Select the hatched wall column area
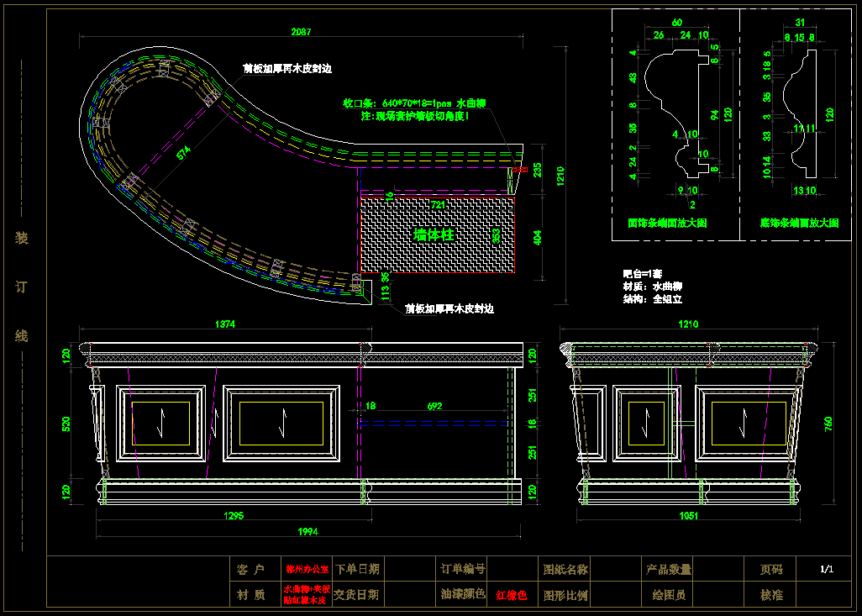862x616 pixels. pyautogui.click(x=438, y=235)
